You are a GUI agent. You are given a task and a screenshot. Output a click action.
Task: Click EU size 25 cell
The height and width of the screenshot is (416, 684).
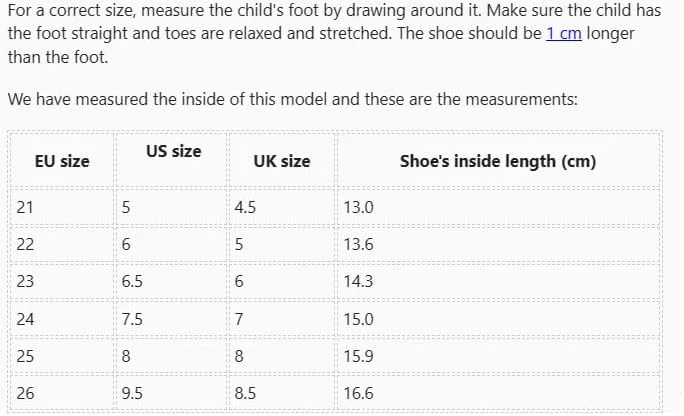[26, 356]
